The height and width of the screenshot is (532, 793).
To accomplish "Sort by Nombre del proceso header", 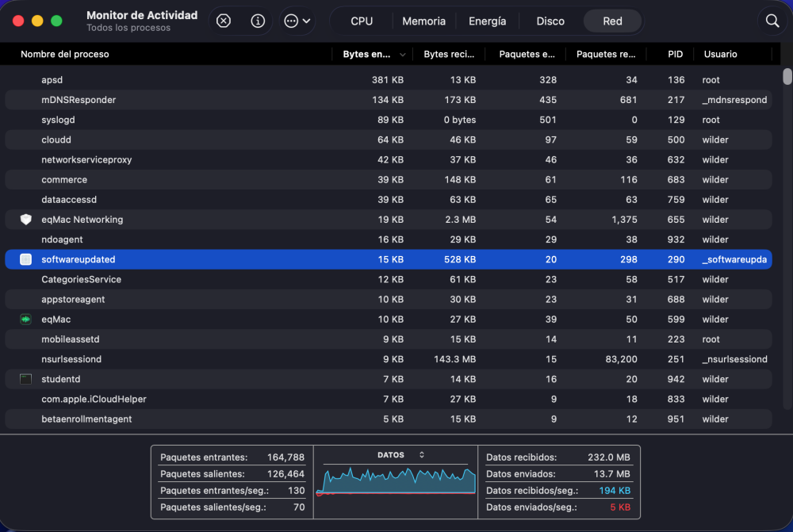I will pyautogui.click(x=65, y=54).
